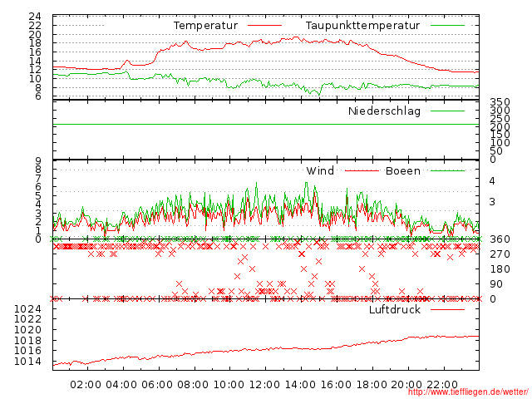Click the 270 wind direction axis label

pos(500,254)
